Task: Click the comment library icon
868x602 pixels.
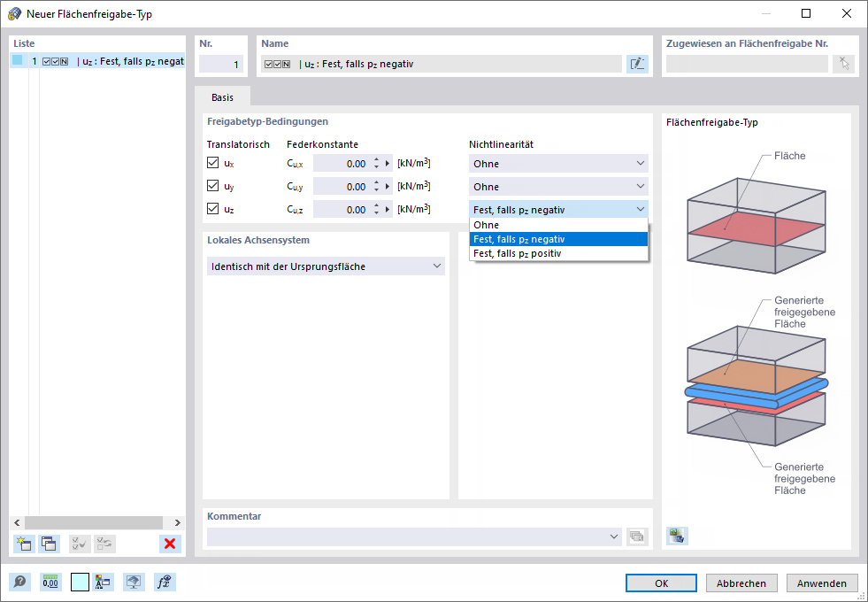Action: coord(637,536)
